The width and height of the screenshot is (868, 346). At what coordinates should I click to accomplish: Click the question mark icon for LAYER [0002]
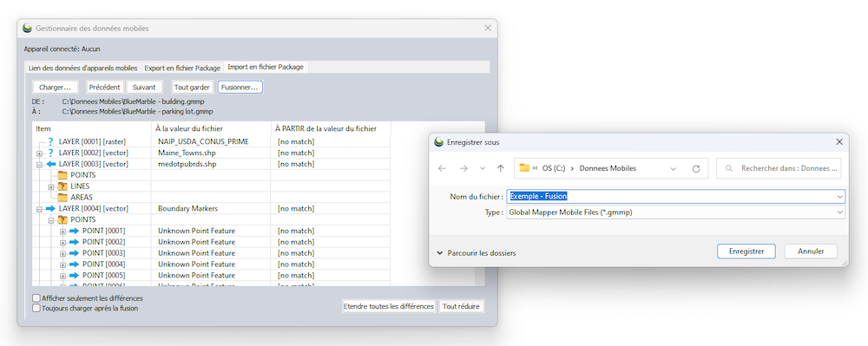click(51, 153)
